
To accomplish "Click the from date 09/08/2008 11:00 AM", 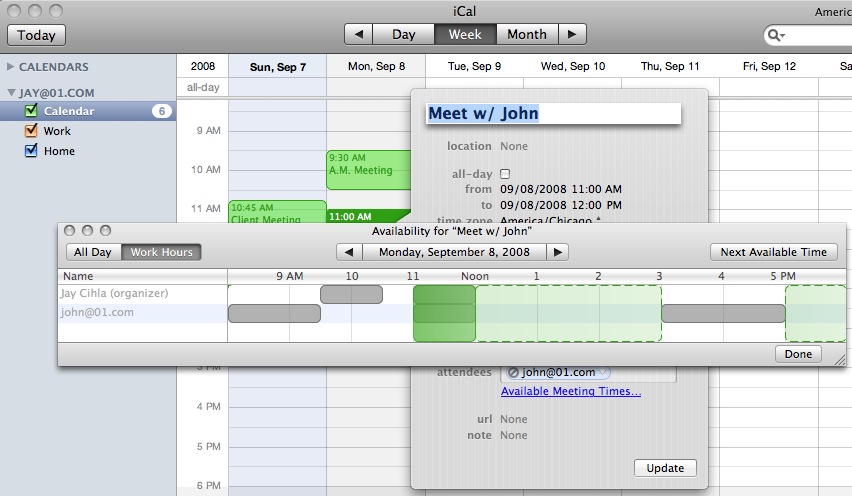I will click(x=561, y=189).
